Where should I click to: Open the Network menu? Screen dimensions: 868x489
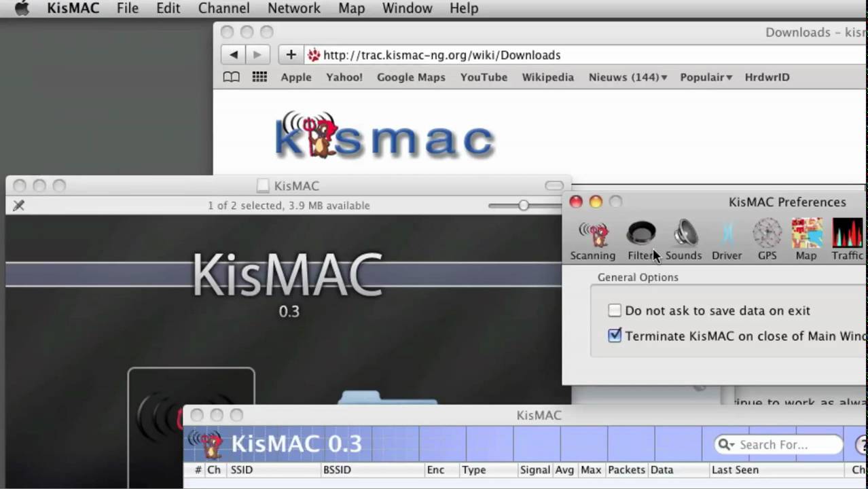pyautogui.click(x=293, y=8)
